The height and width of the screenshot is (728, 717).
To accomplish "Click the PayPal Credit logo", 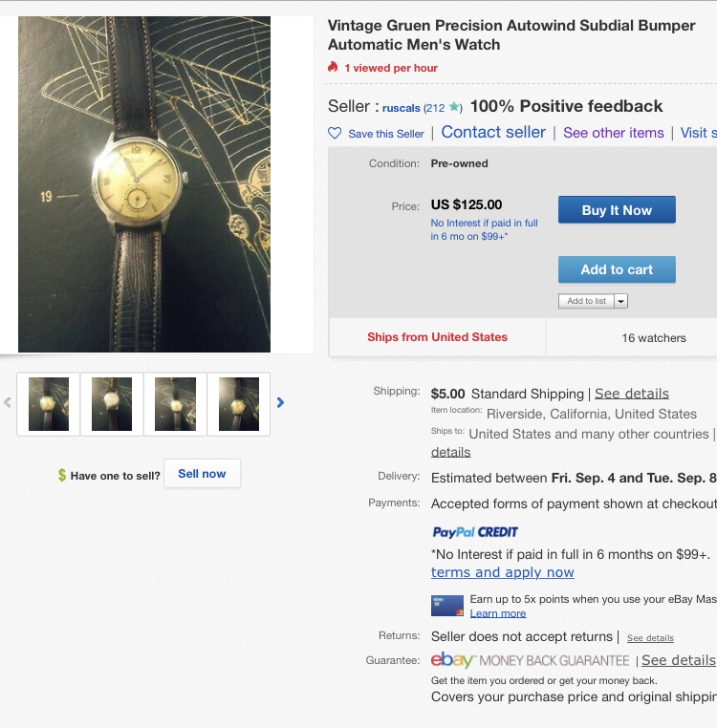I will click(x=475, y=532).
